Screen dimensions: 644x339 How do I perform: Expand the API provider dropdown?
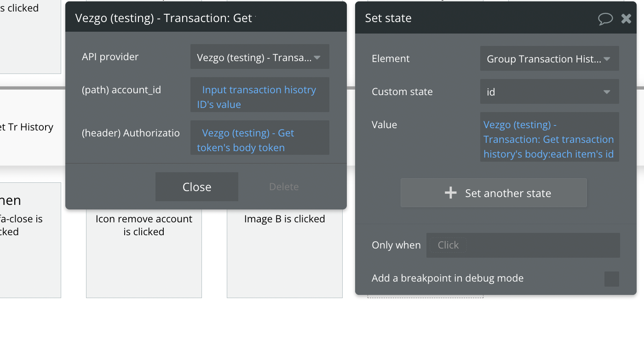click(x=260, y=57)
